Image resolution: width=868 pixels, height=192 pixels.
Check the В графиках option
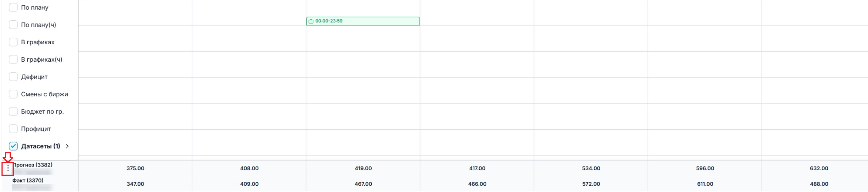[13, 42]
